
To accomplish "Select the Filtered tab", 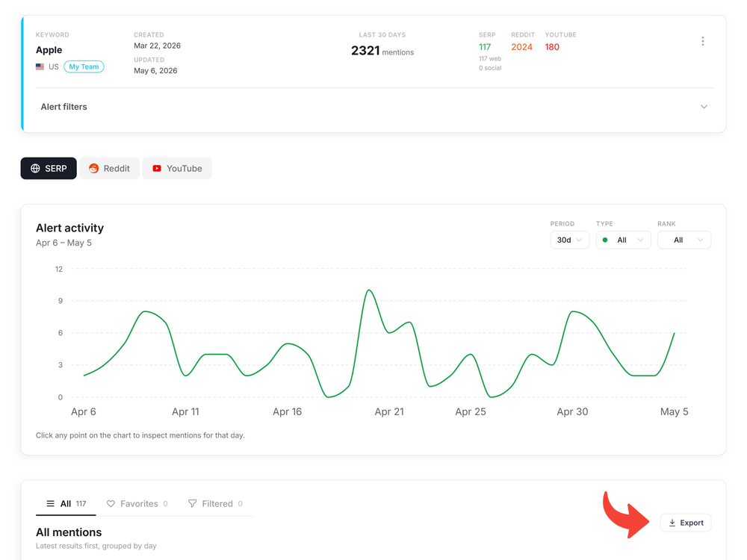I will [215, 504].
